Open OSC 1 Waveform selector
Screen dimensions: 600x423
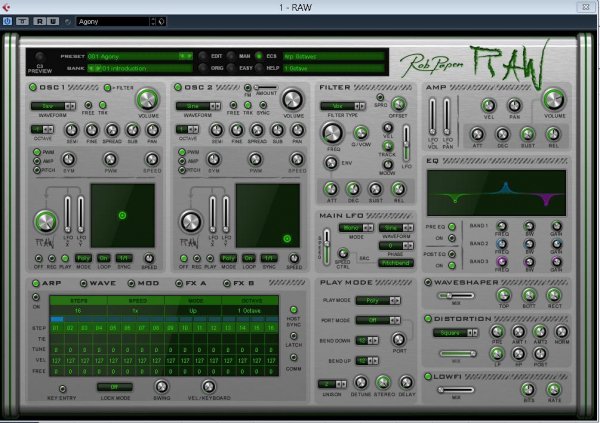[x=53, y=106]
